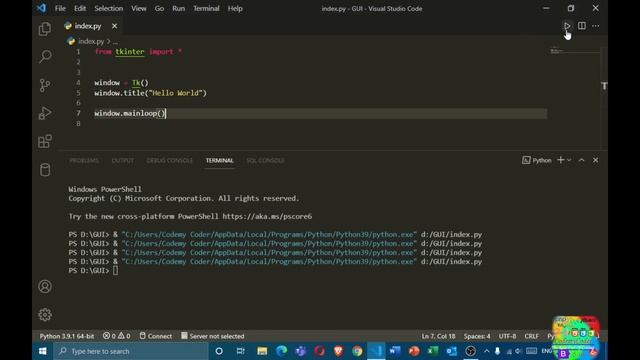Open the Explorer view in activity bar
Screen dimensions: 640x360
(45, 29)
